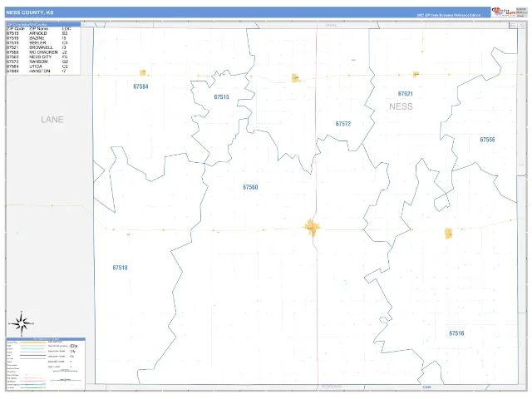Select the RANSOM row in the ZIP index

37,62
